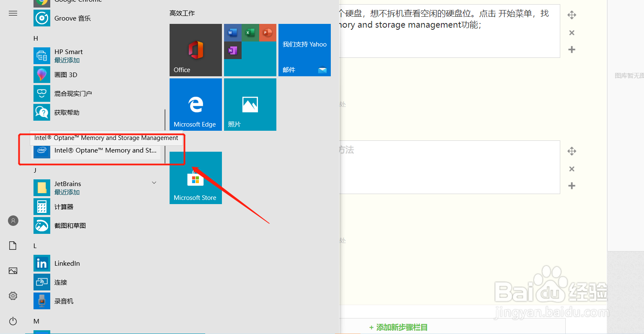The width and height of the screenshot is (644, 334).
Task: Launch LinkedIn app icon
Action: [42, 263]
